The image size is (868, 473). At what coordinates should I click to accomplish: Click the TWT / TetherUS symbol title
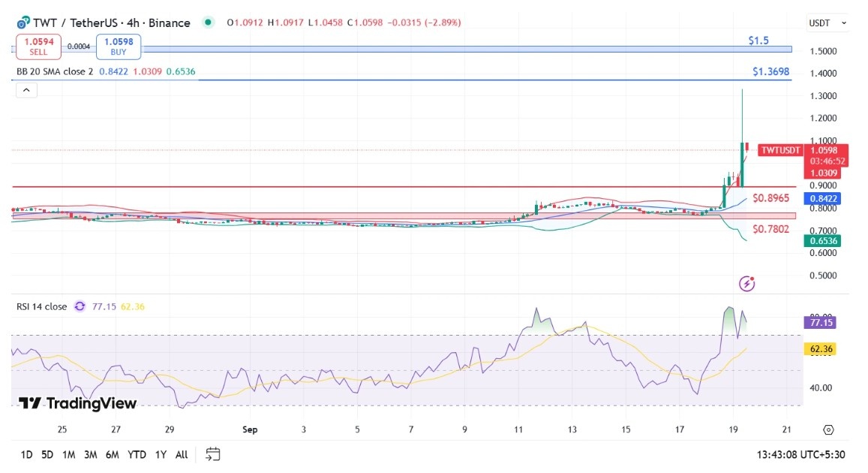pyautogui.click(x=111, y=23)
